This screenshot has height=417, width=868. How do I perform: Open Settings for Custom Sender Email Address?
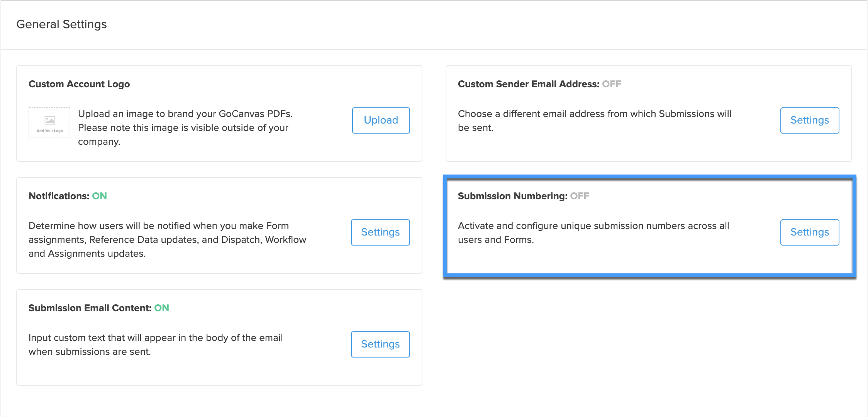(x=810, y=120)
